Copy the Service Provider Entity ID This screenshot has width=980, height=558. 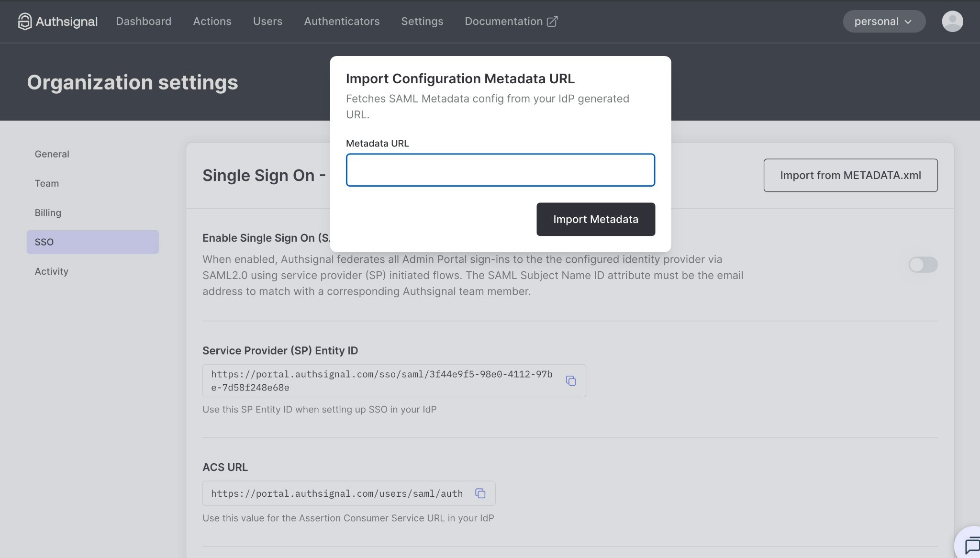click(571, 380)
